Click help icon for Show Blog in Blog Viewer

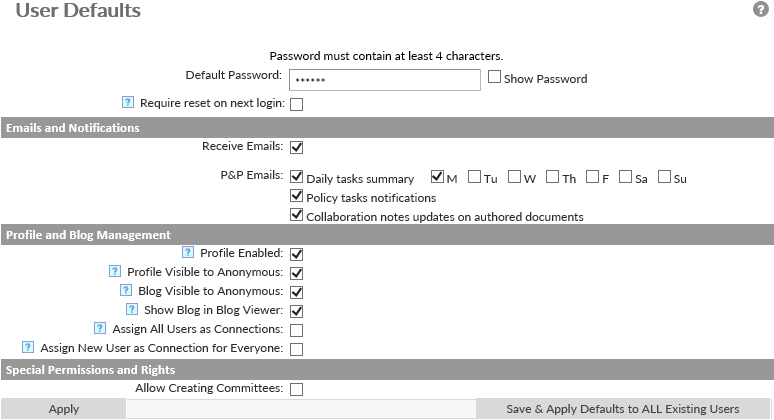coord(132,309)
